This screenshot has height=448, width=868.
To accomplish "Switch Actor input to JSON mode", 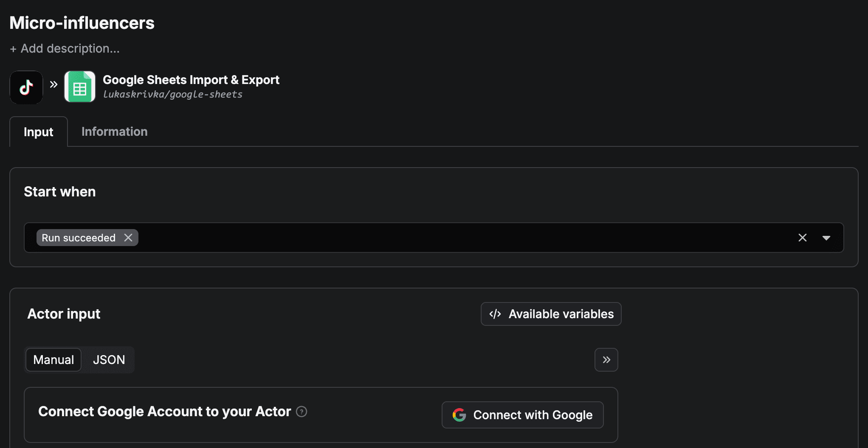I will (x=109, y=359).
